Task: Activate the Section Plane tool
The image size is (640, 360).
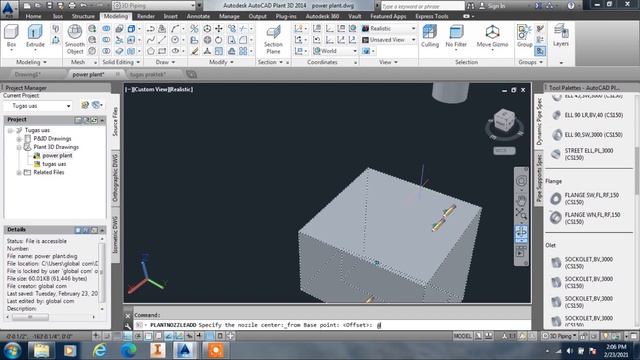Action: (x=273, y=39)
